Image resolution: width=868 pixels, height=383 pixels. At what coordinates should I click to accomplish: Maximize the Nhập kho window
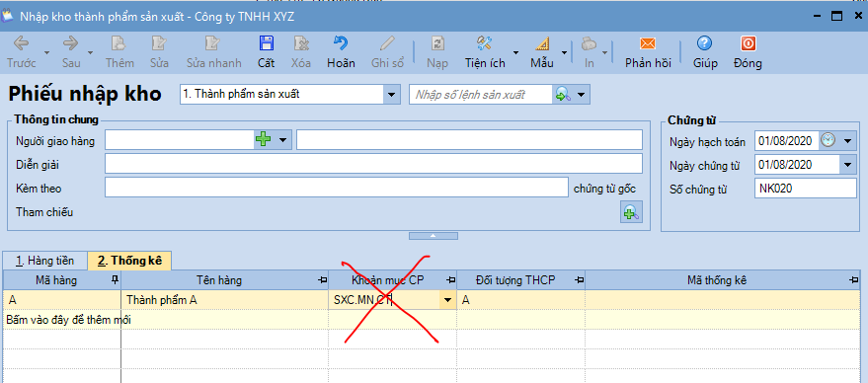point(836,16)
